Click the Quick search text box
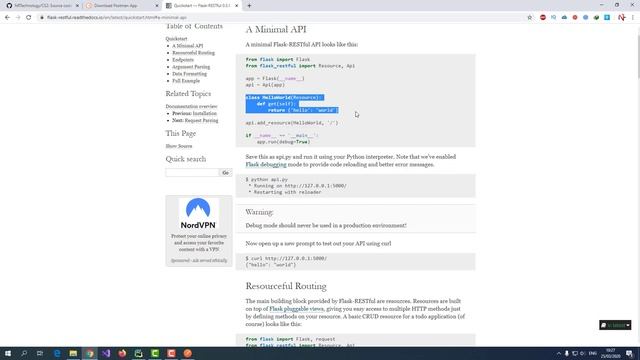Viewport: 640px width, 360px height. coord(192,173)
